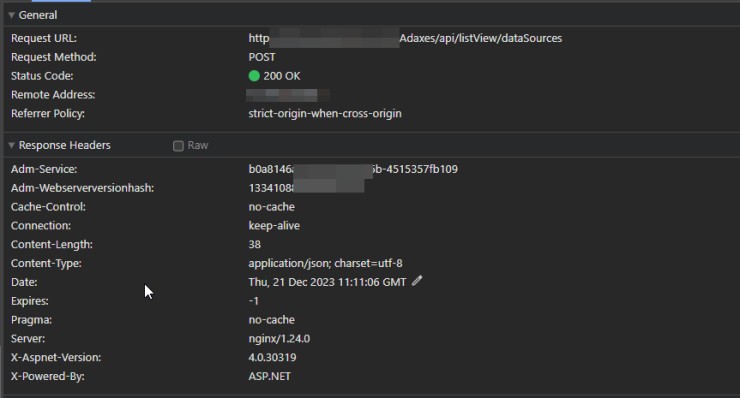Click the pencil edit icon beside Date
This screenshot has height=398, width=740.
(x=417, y=281)
